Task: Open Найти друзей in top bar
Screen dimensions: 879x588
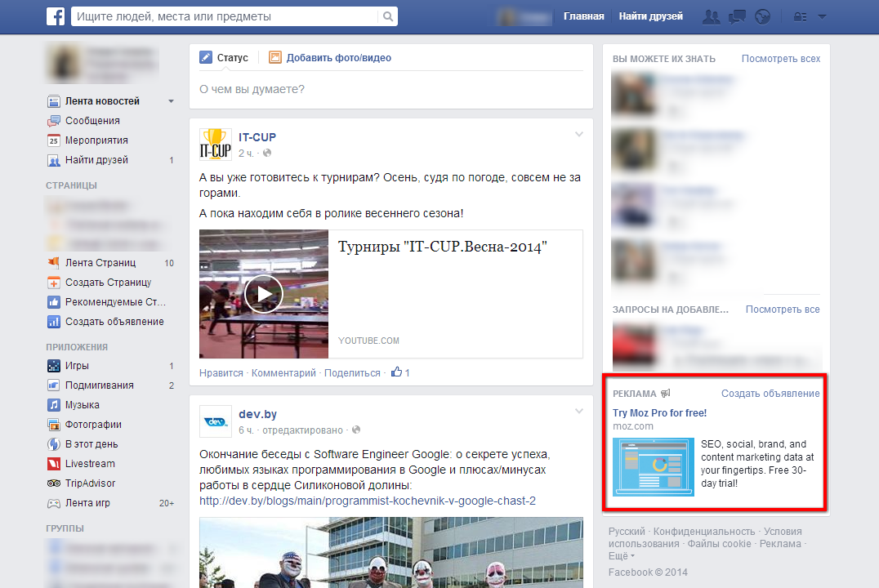Action: pos(651,16)
